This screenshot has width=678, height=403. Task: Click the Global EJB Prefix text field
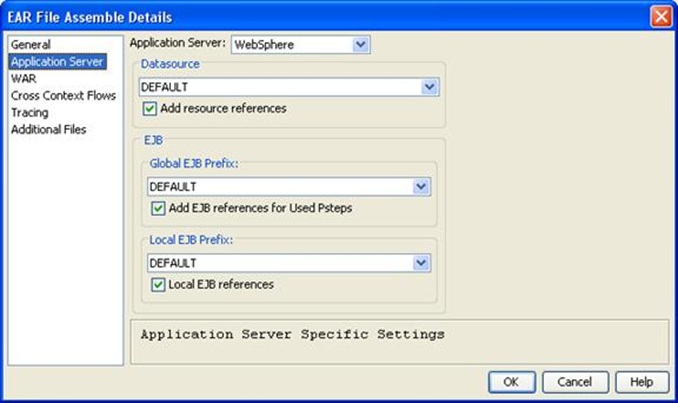[278, 187]
